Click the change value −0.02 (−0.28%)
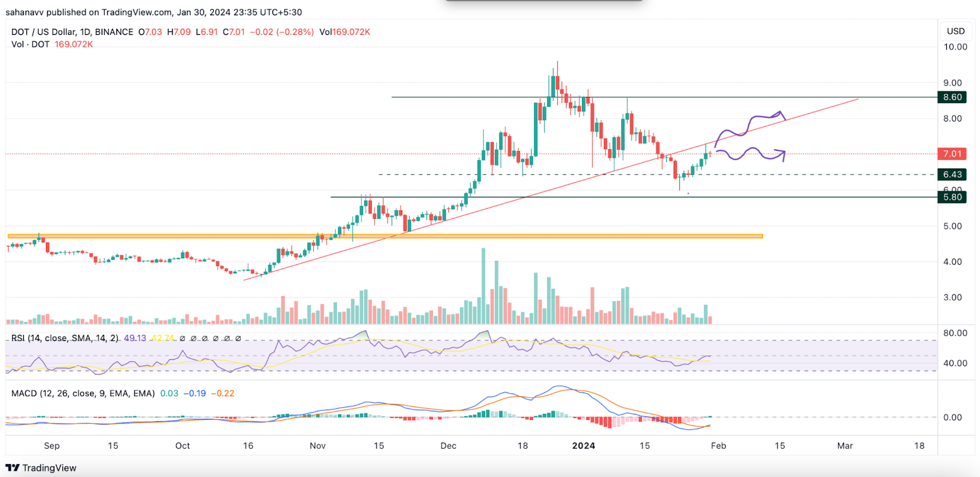 point(282,32)
